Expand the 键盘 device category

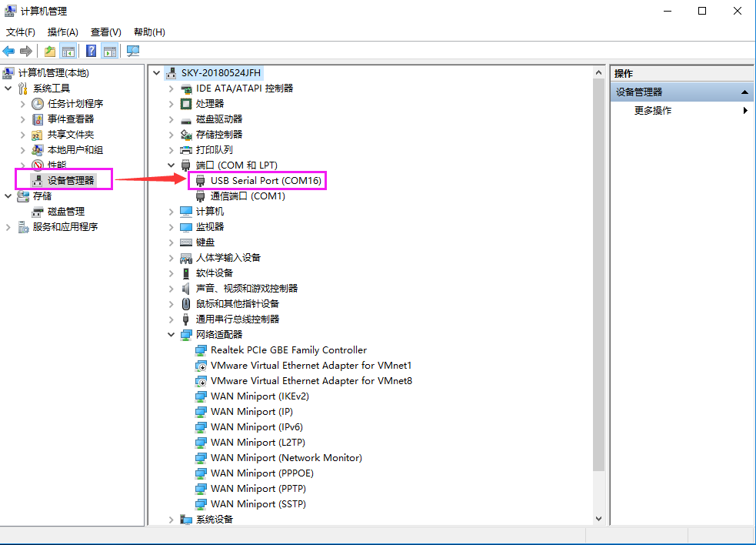[x=171, y=242]
